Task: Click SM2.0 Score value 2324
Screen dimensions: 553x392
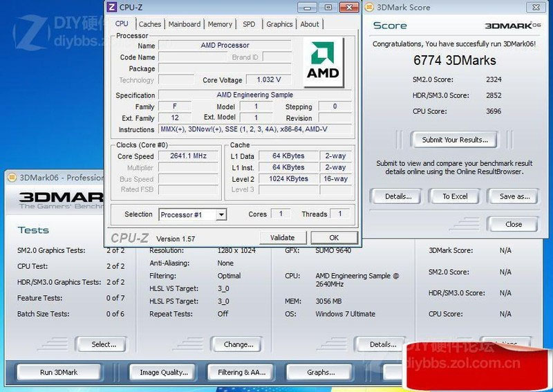Action: tap(494, 80)
